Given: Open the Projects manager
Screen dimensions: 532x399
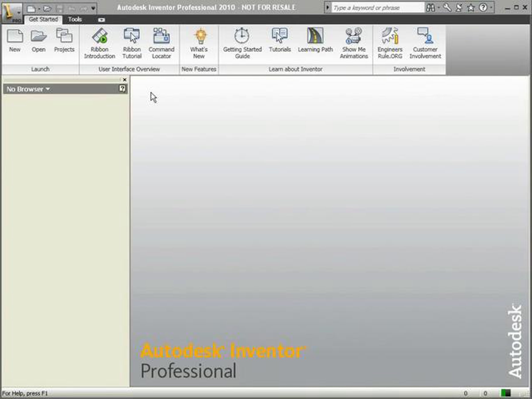Looking at the screenshot, I should (64, 40).
